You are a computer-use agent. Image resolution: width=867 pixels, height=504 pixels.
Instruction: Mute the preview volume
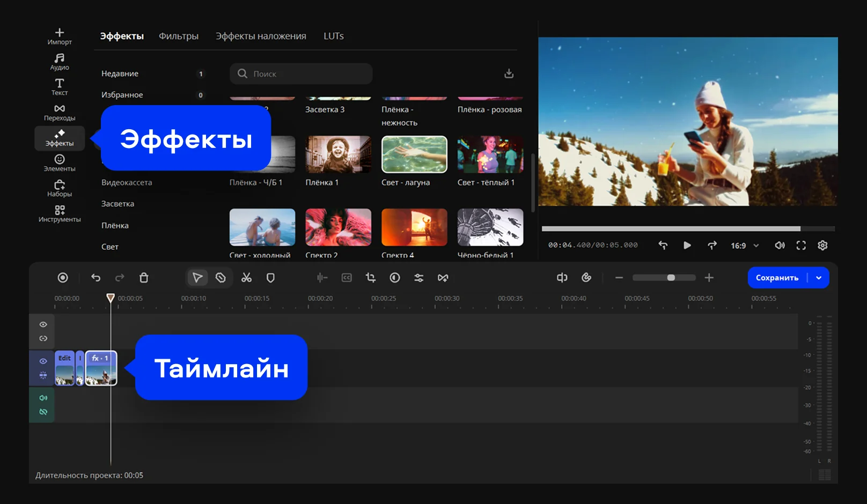(780, 245)
